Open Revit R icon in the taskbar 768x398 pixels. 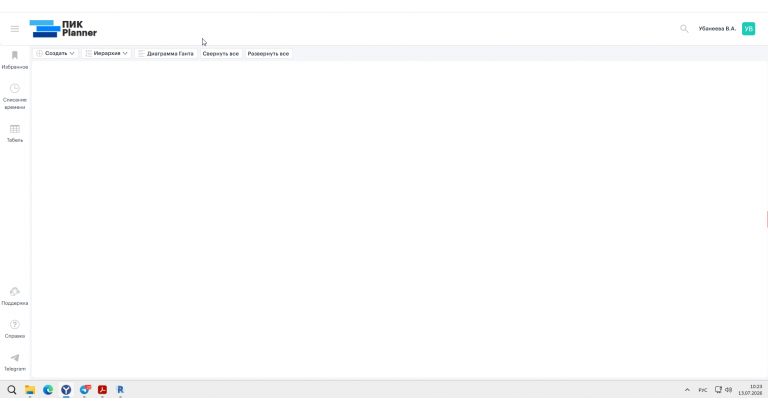(x=120, y=390)
